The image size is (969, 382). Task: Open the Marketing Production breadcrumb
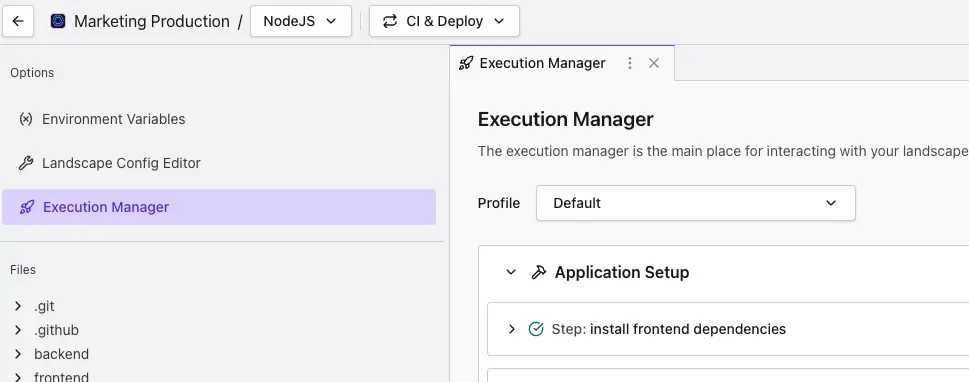(151, 21)
